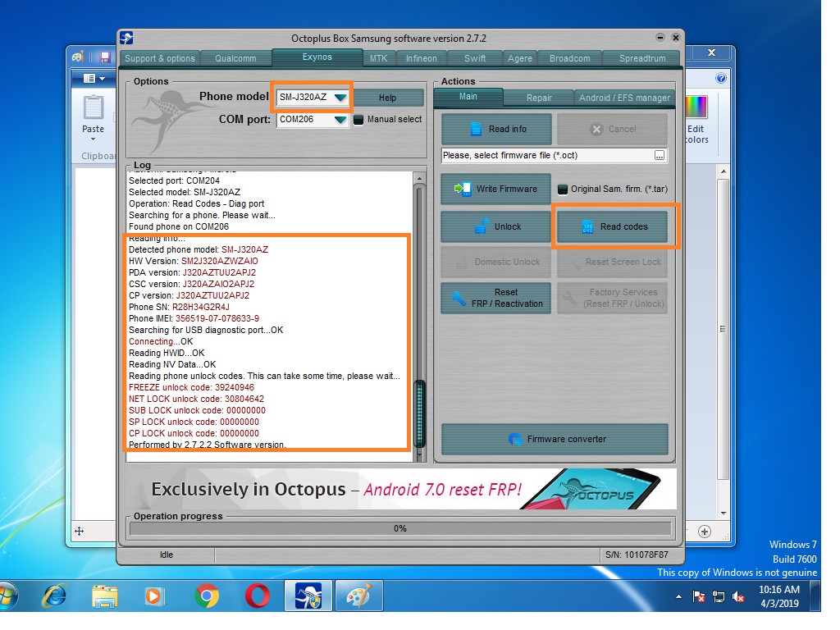Click the Octoplus logo icon in title bar
Image resolution: width=840 pixels, height=630 pixels.
pyautogui.click(x=126, y=38)
